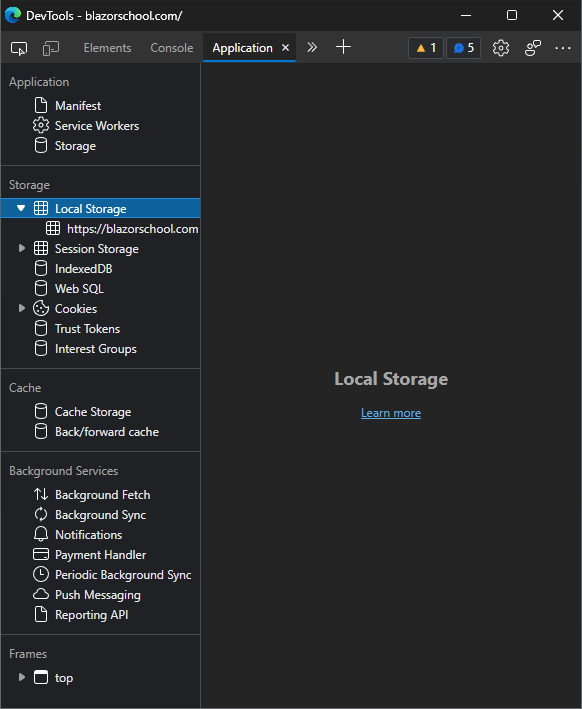Click the Back/forward cache database icon
Image resolution: width=582 pixels, height=709 pixels.
pos(41,431)
